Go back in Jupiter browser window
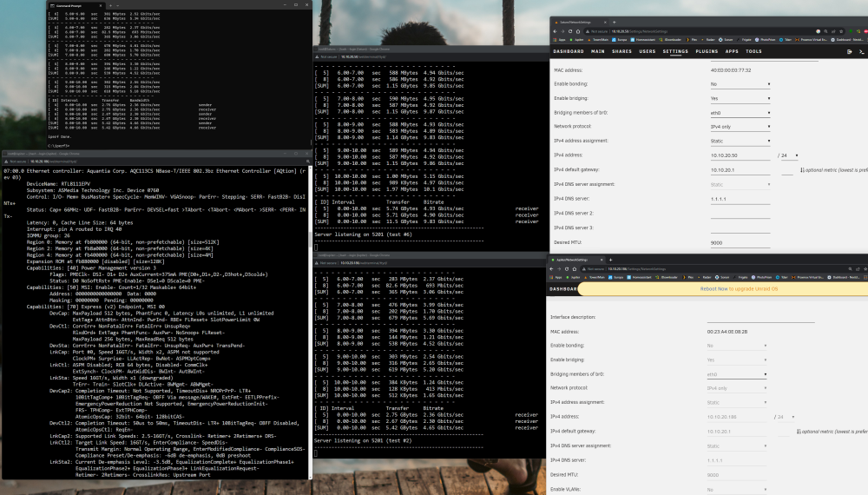The width and height of the screenshot is (868, 495). tap(551, 269)
